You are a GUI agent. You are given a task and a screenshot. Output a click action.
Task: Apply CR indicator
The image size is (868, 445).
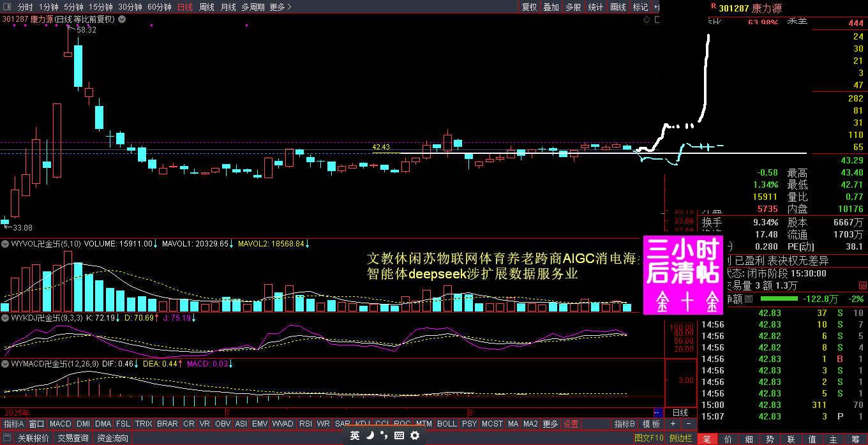(189, 424)
